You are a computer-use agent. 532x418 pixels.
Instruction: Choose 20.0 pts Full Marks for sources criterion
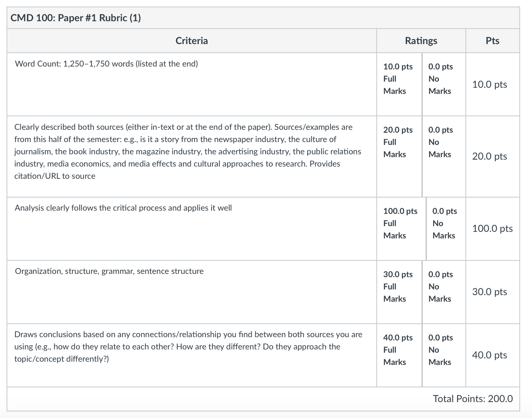399,156
